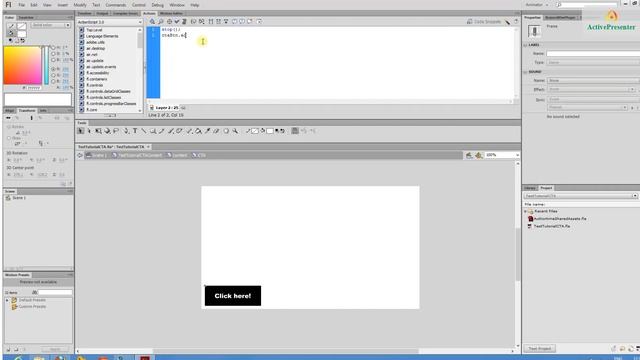Select the Hand tool
This screenshot has width=640, height=360.
click(226, 131)
